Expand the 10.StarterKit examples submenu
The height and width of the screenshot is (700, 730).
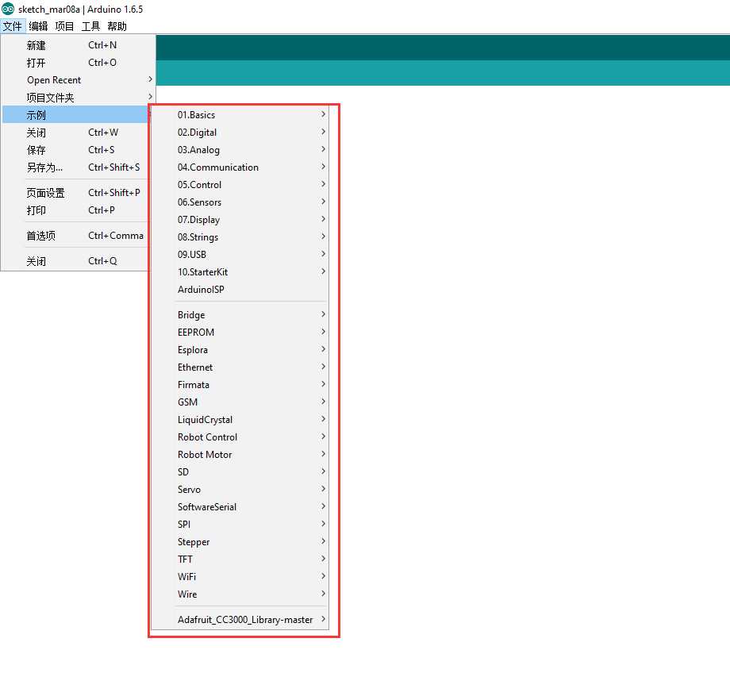tap(240, 272)
